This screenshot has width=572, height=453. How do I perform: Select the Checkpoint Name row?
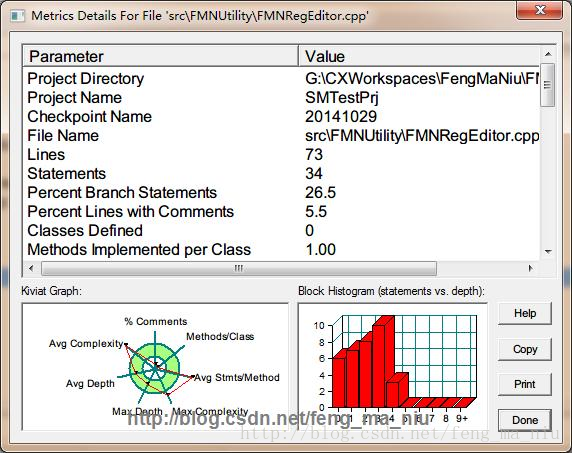point(281,117)
